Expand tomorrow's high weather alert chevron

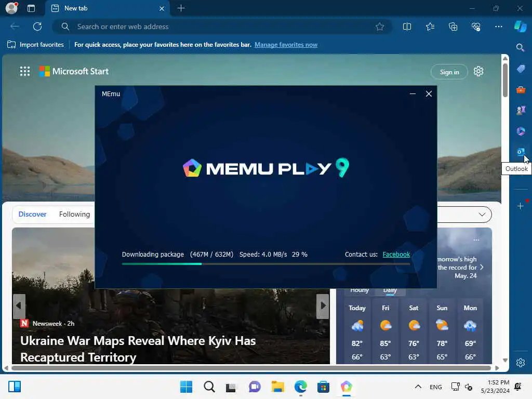point(482,268)
